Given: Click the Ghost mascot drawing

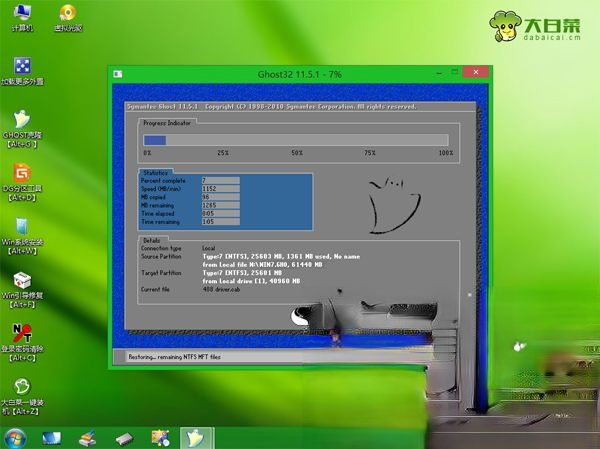Looking at the screenshot, I should (x=394, y=206).
